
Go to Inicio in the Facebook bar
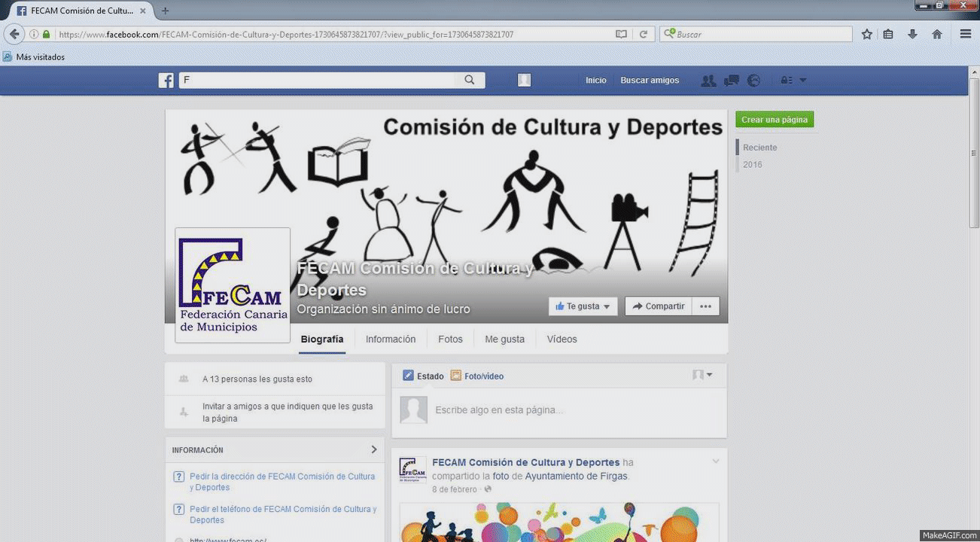coord(596,81)
